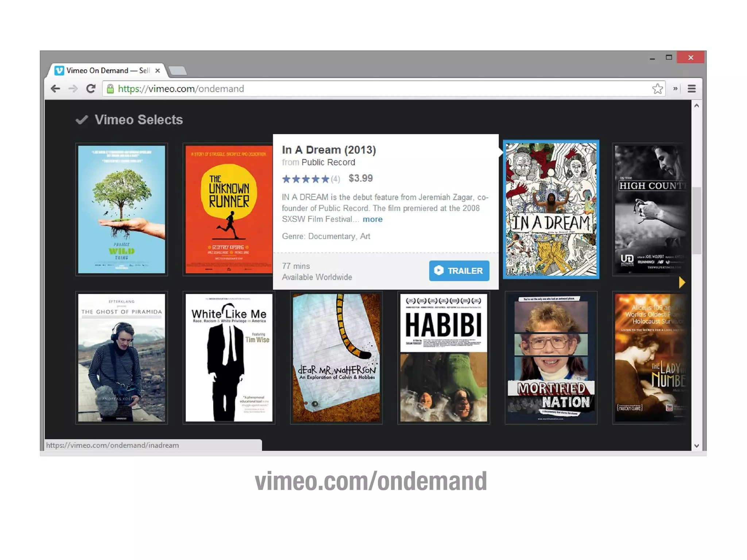Click the 77 mins duration text
The width and height of the screenshot is (747, 560).
pos(296,266)
